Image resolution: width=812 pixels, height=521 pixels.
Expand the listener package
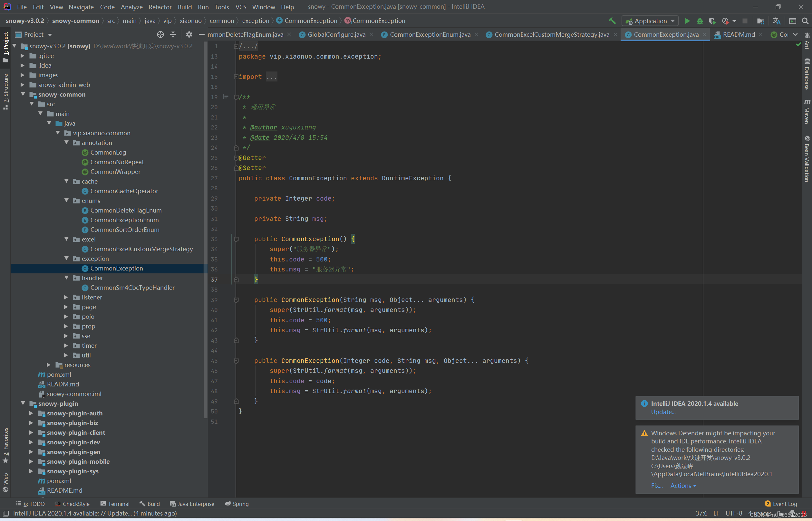coord(66,298)
